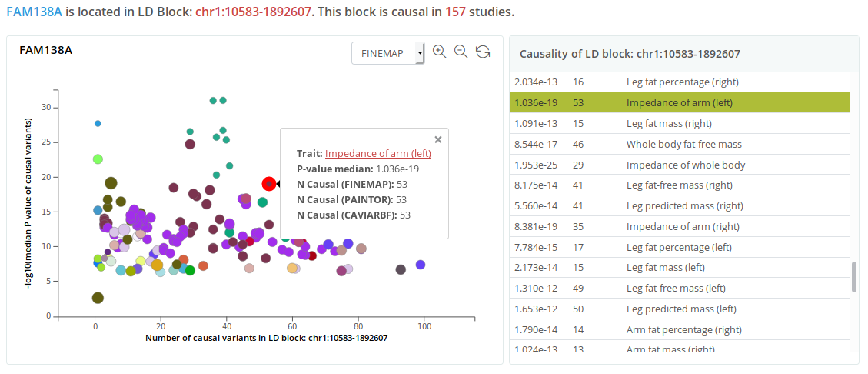Select the Leg fat percentage (left) row
This screenshot has height=374, width=868.
pyautogui.click(x=679, y=246)
